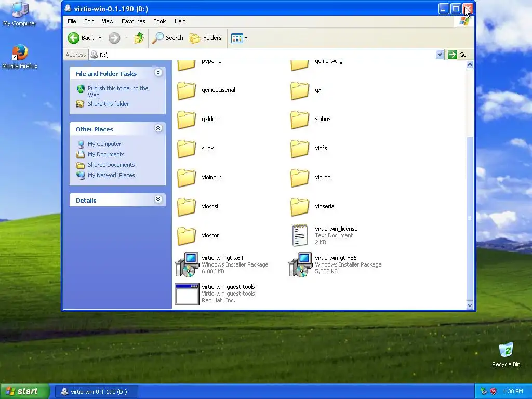Open the Start menu
The width and height of the screenshot is (532, 399).
(x=25, y=392)
